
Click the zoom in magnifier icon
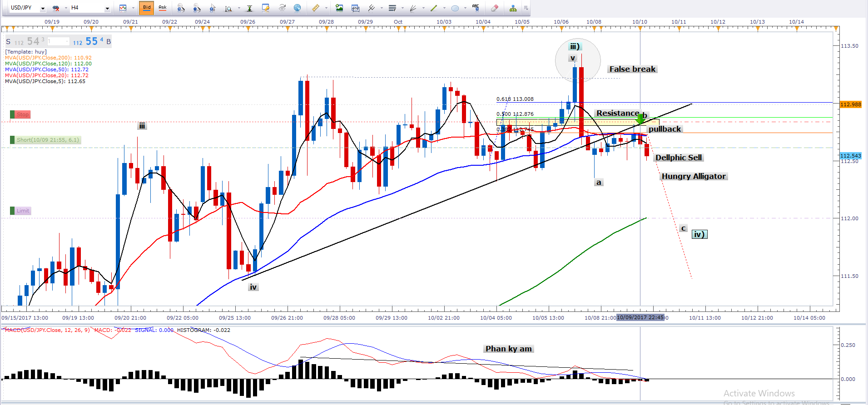point(181,8)
